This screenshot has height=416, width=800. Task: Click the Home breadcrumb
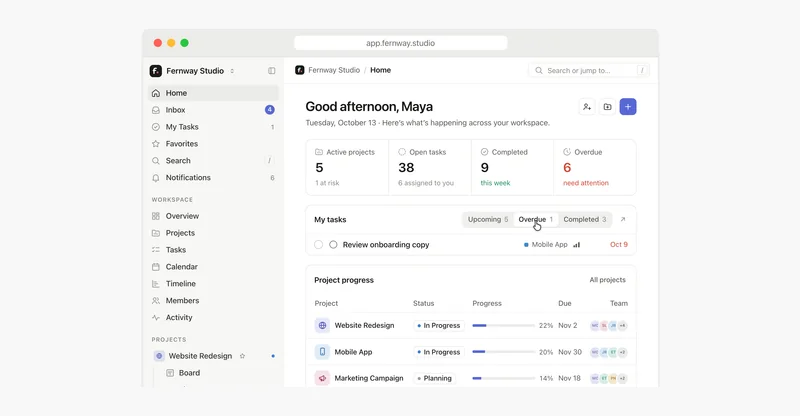point(381,70)
